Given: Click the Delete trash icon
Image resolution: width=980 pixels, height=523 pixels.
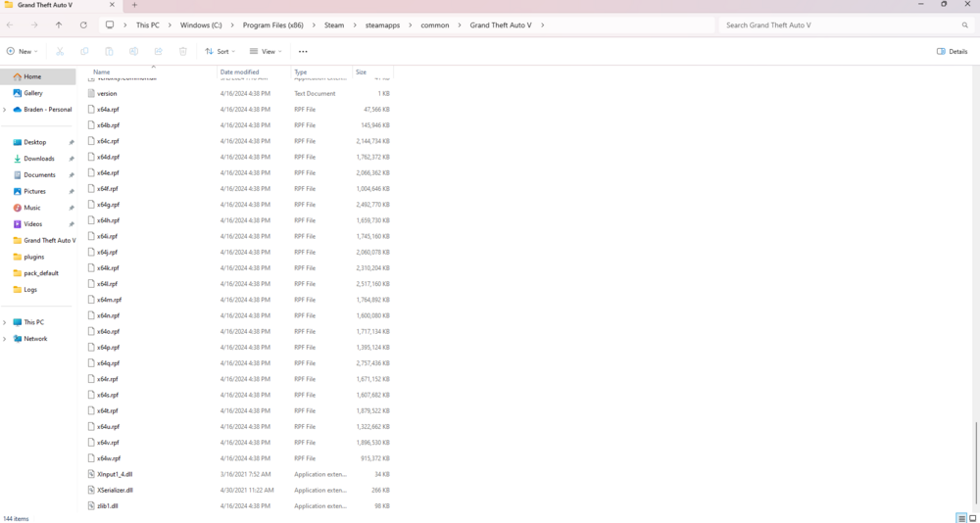Looking at the screenshot, I should tap(182, 51).
